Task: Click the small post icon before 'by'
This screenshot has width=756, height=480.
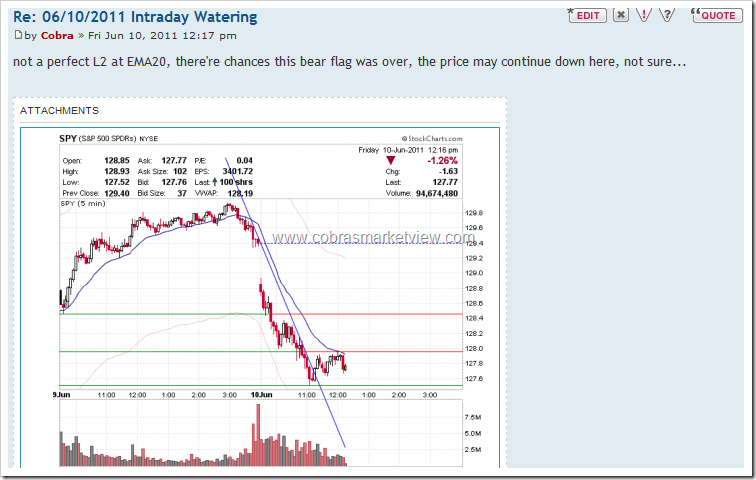Action: coord(18,35)
